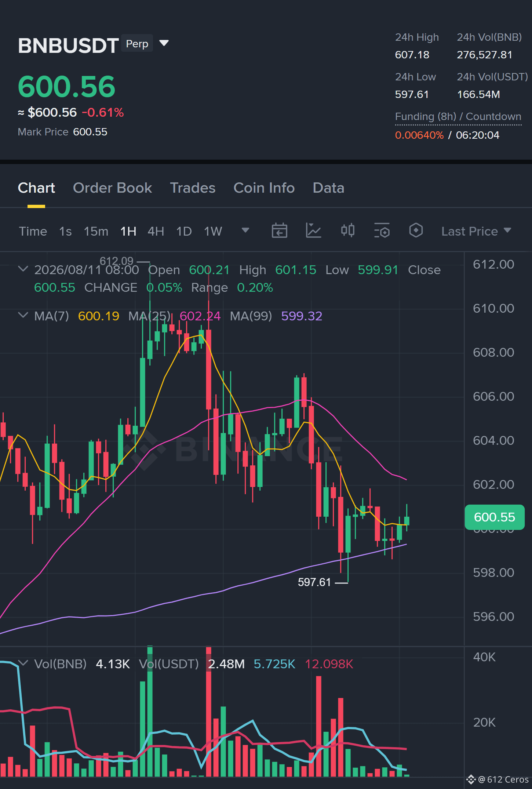This screenshot has height=789, width=532.
Task: Click the Perp contract type badge
Action: coord(137,44)
